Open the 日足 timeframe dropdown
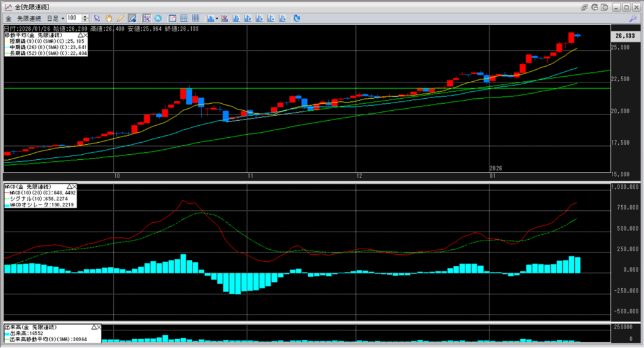 pos(54,18)
